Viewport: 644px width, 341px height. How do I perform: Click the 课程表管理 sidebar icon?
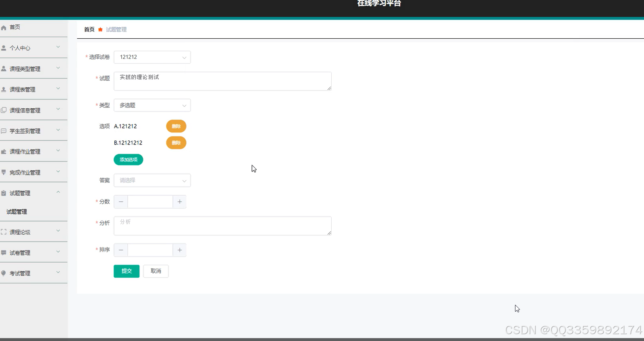point(4,89)
